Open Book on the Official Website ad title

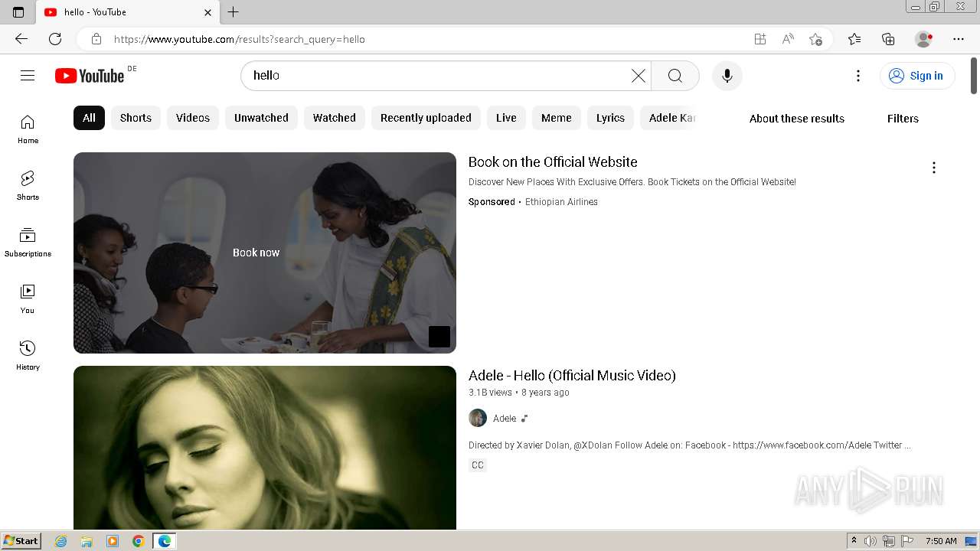click(x=553, y=162)
